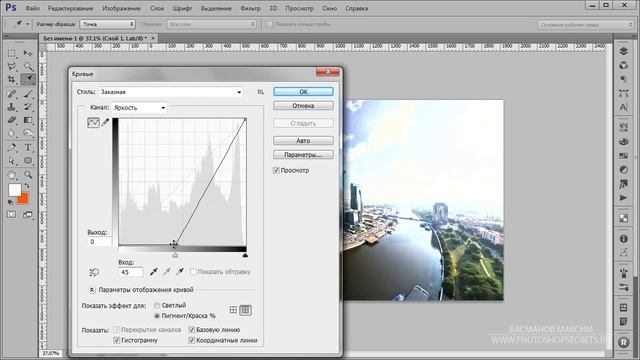This screenshot has height=360, width=640.
Task: Select the Magic Wand tool
Action: pyautogui.click(x=28, y=66)
